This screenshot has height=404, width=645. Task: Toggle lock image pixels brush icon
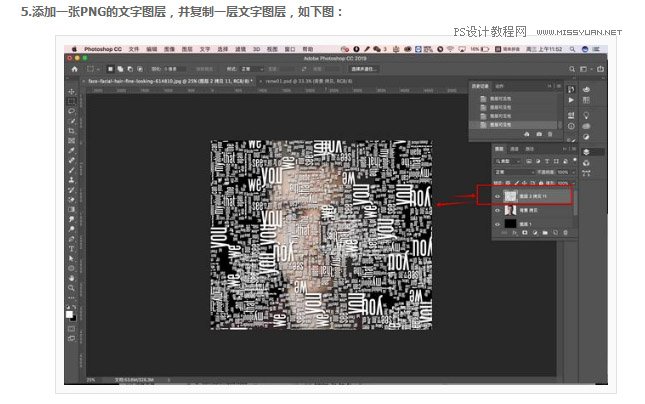517,183
